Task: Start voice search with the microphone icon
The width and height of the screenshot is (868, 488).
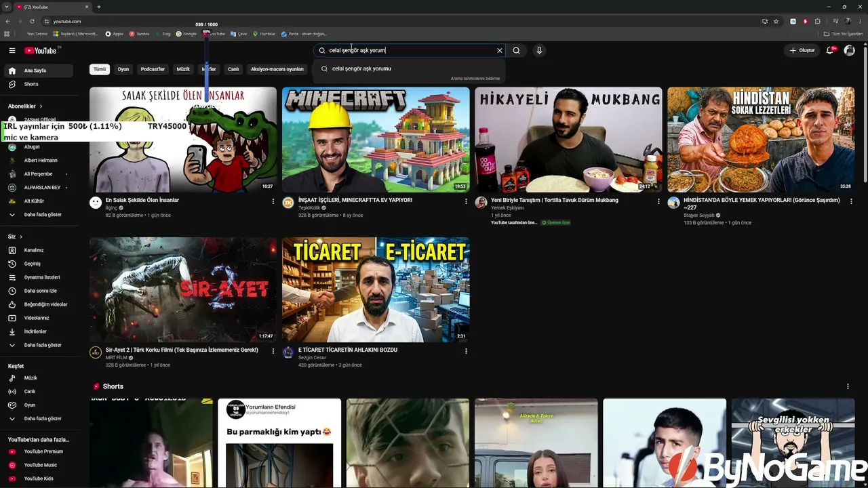Action: [539, 50]
